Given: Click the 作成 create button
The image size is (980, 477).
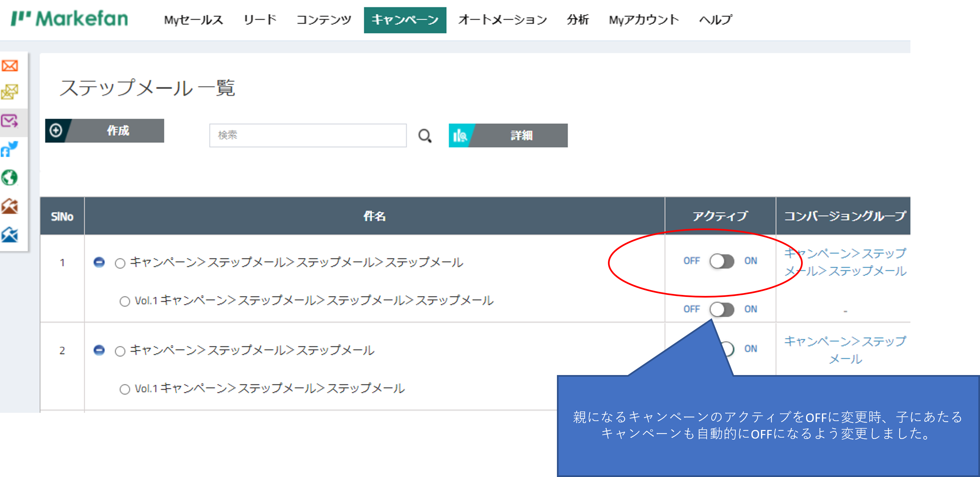Looking at the screenshot, I should (105, 131).
